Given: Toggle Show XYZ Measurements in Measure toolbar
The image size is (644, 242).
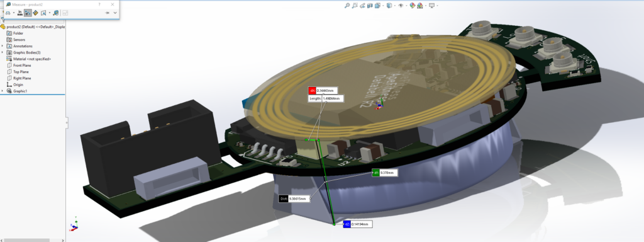Looking at the screenshot, I should [28, 13].
